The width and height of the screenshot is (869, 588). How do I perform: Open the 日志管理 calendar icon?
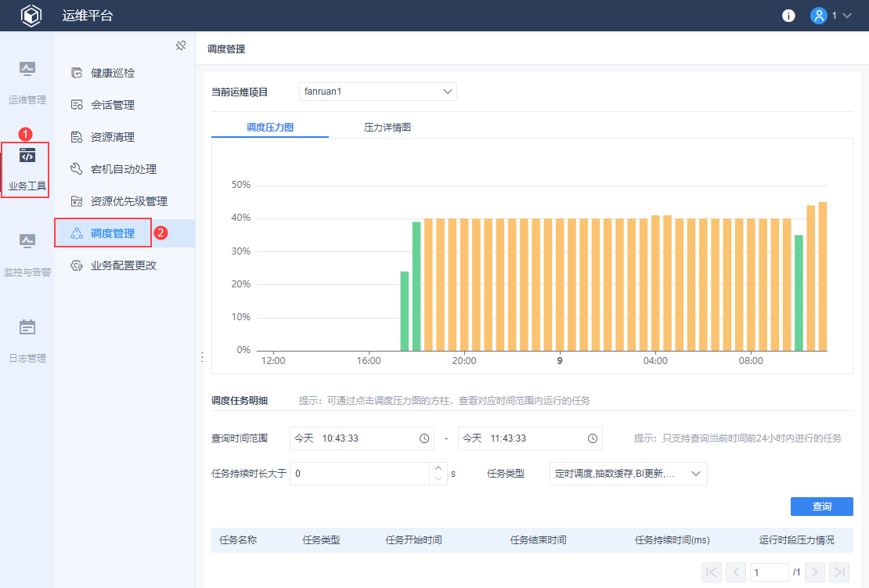(x=27, y=327)
